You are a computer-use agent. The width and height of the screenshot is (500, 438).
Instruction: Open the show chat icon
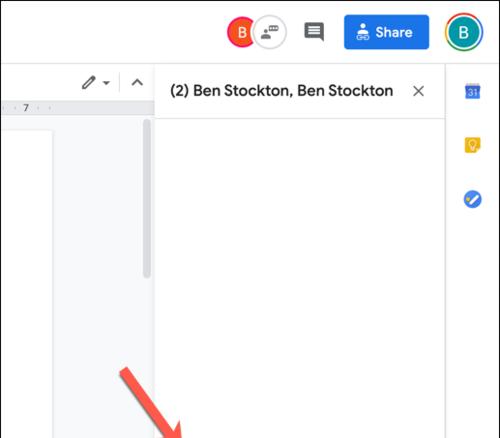pos(270,32)
